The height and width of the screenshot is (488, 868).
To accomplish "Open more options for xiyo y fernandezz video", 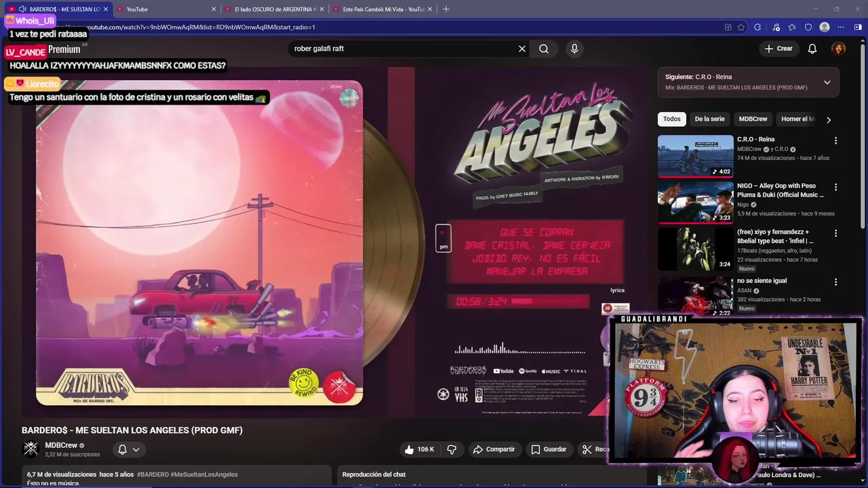I will tap(835, 233).
